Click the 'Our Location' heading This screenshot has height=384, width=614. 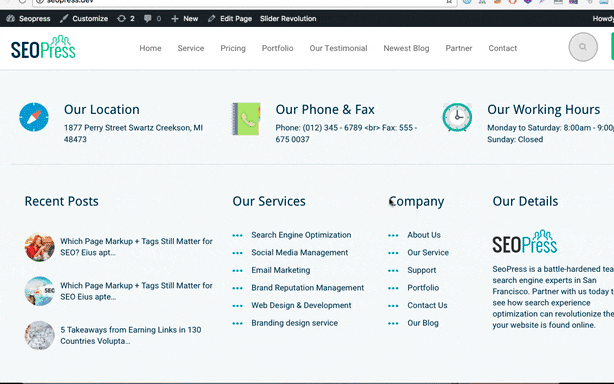pos(102,110)
